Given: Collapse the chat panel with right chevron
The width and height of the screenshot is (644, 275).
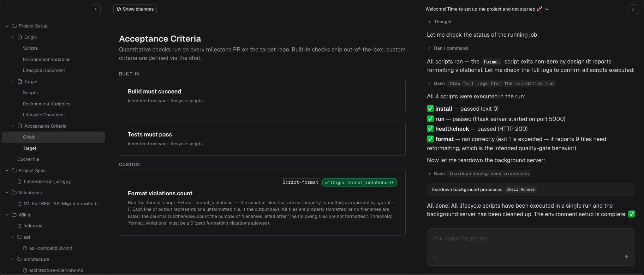Looking at the screenshot, I should tap(633, 9).
